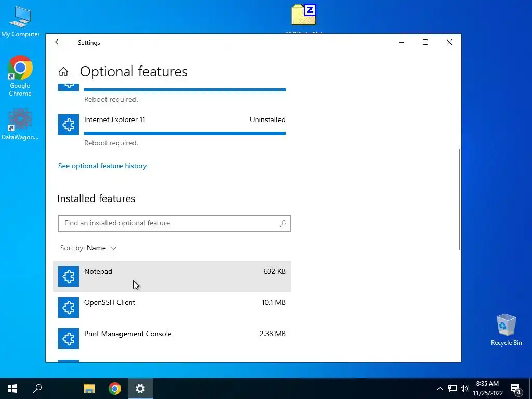The height and width of the screenshot is (399, 532).
Task: Focus the Find an installed optional feature box
Action: [x=175, y=223]
